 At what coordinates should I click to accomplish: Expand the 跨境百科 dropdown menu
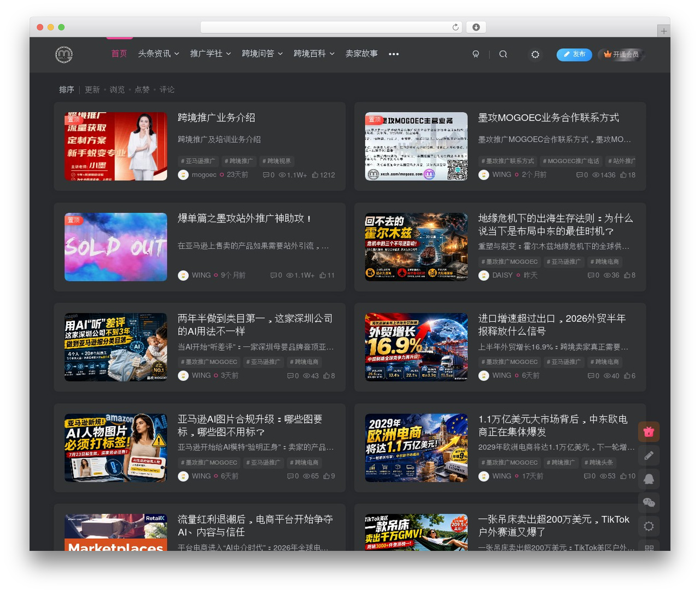click(314, 54)
